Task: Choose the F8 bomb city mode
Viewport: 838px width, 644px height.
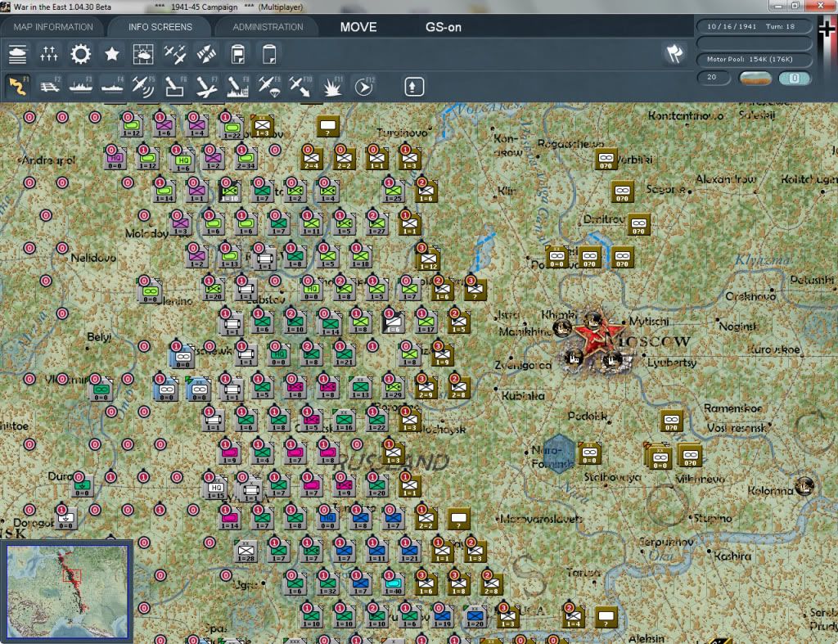Action: (238, 86)
